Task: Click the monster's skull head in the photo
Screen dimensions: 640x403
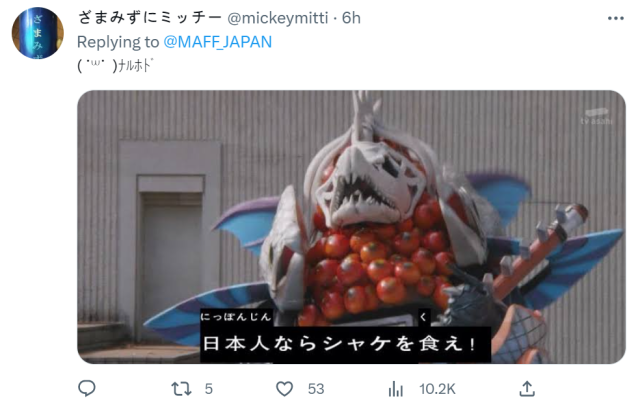Action: coord(367,182)
